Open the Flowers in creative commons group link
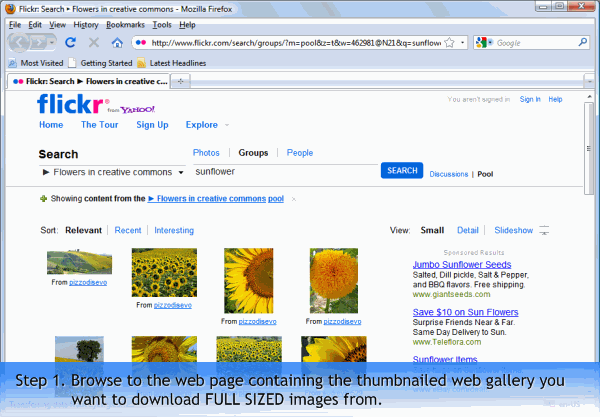The height and width of the screenshot is (417, 600). 207,199
